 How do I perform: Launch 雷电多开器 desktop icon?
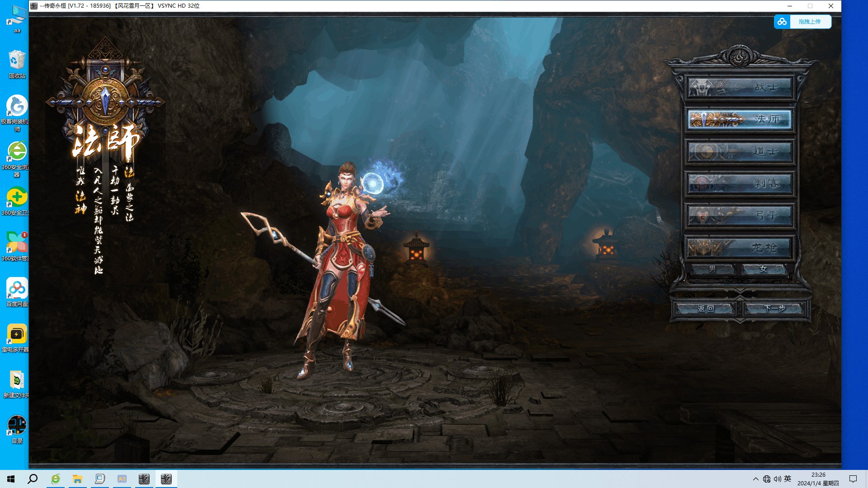tap(17, 338)
